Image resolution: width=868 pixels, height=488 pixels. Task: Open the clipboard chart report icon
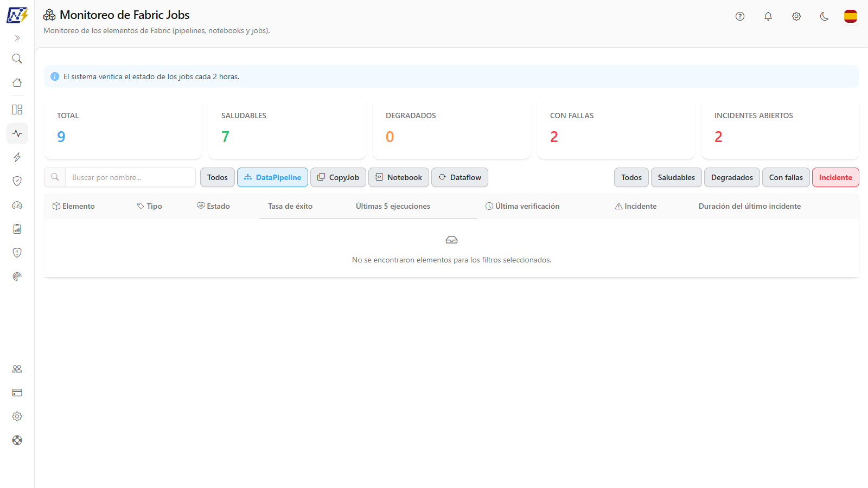click(17, 229)
